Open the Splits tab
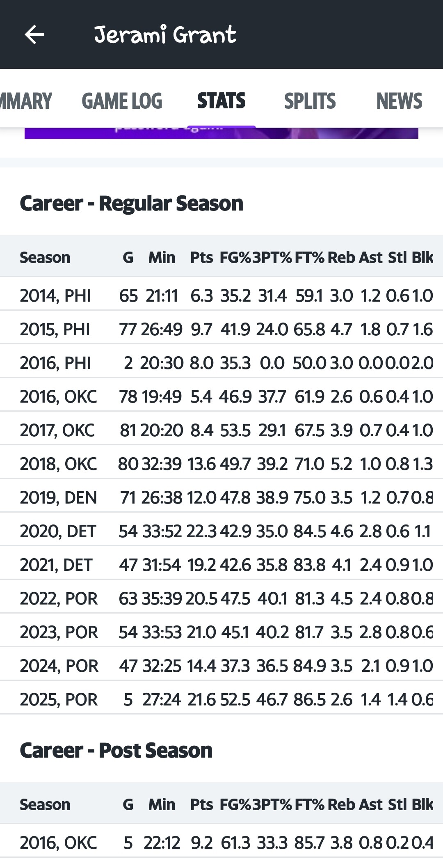 [310, 101]
